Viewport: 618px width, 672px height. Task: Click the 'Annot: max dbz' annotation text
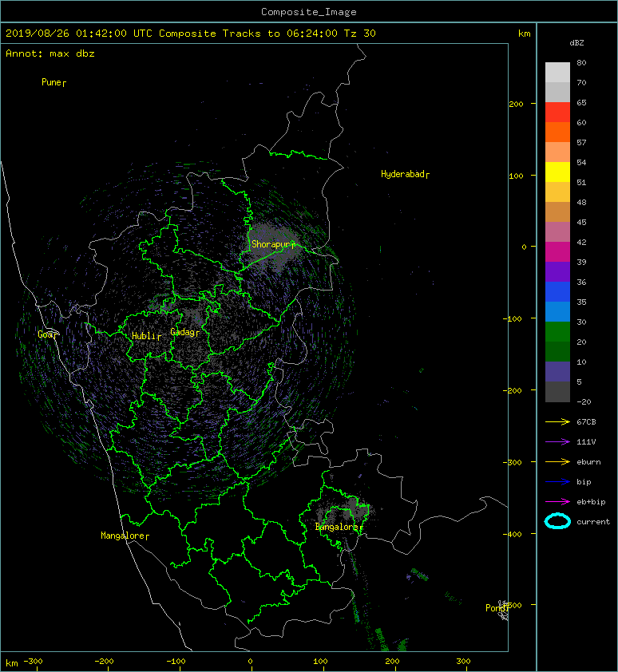tap(50, 53)
